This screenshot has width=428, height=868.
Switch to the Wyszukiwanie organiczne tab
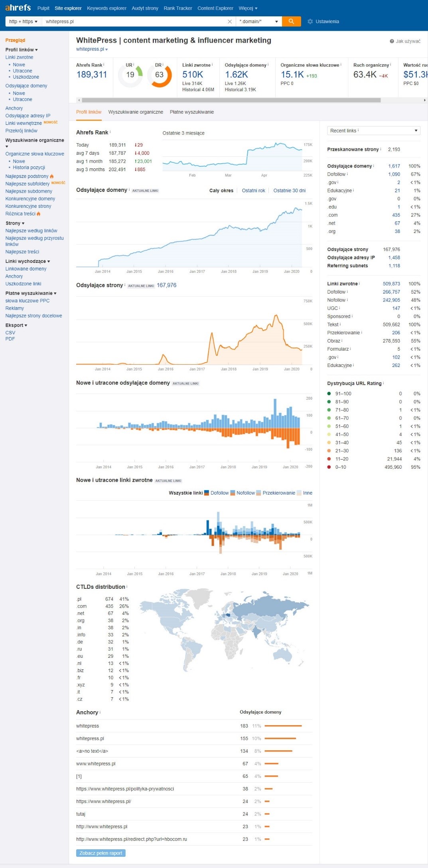point(136,112)
